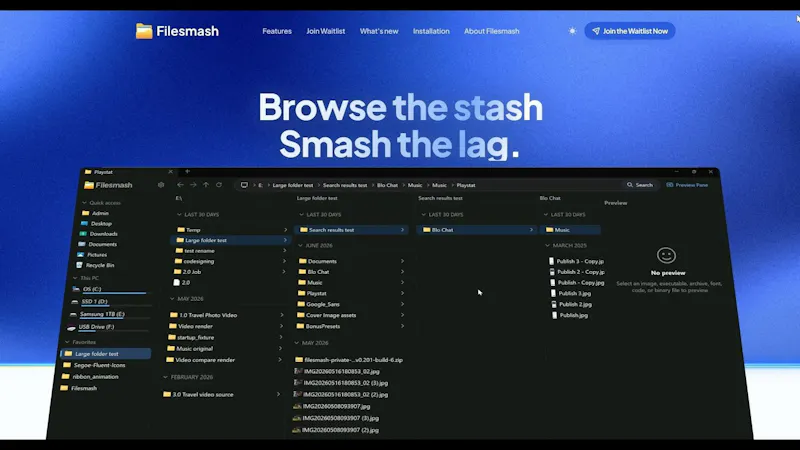Click the Search field
800x450 pixels.
[640, 185]
